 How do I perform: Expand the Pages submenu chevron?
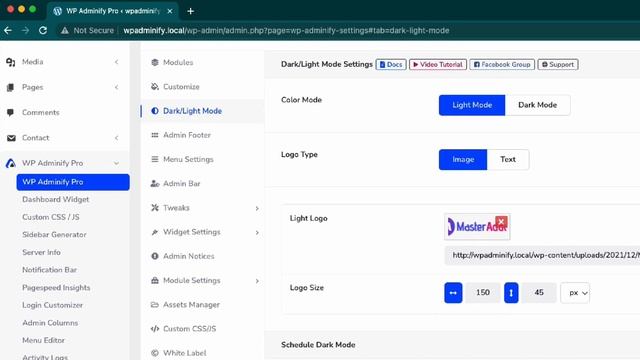pos(117,87)
